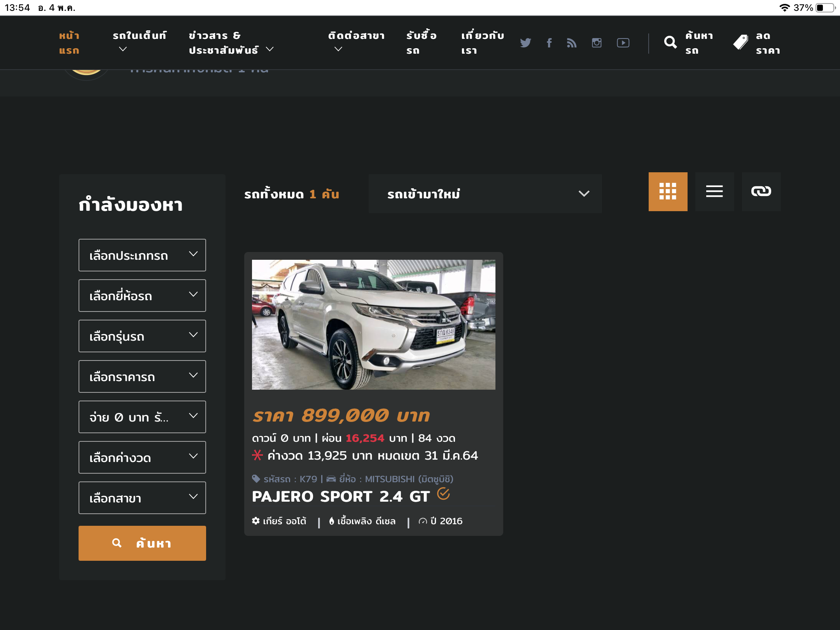This screenshot has width=840, height=630.
Task: Open the Instagram icon link
Action: (x=597, y=43)
